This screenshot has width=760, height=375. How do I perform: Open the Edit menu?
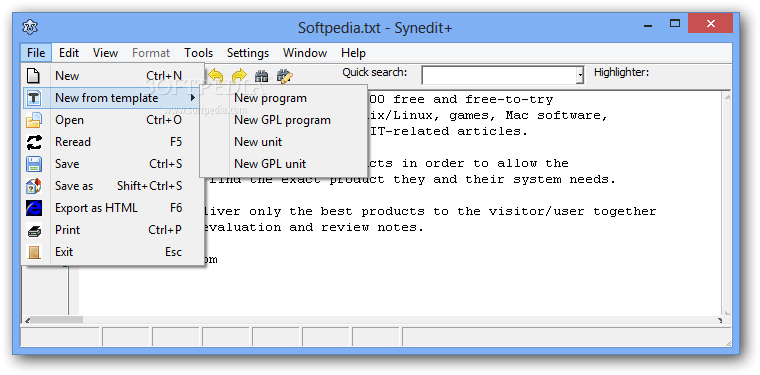tap(69, 53)
